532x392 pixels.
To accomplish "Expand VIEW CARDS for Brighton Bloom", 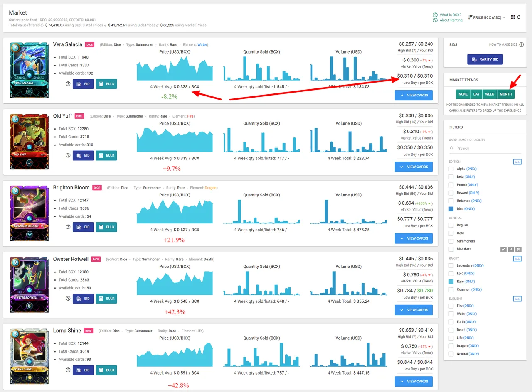I will point(414,238).
